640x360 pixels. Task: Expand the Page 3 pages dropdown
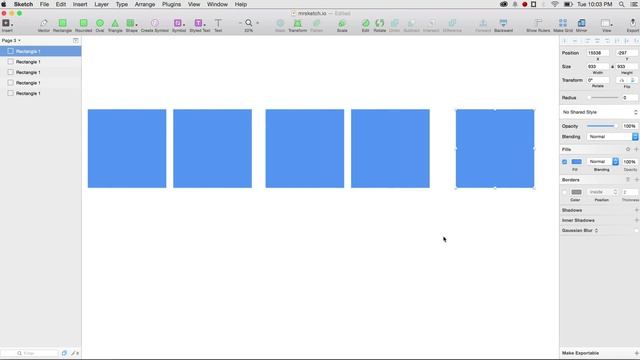point(11,40)
